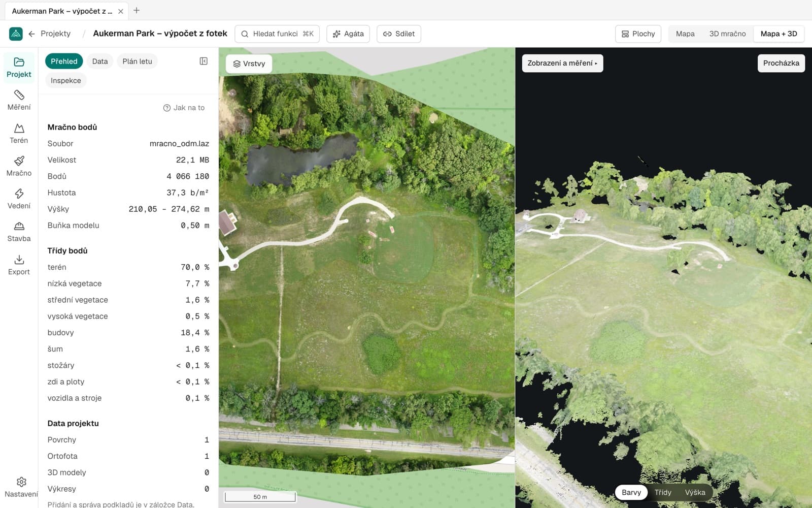Click the Projekty breadcrumb link
This screenshot has height=508, width=812.
pos(55,34)
